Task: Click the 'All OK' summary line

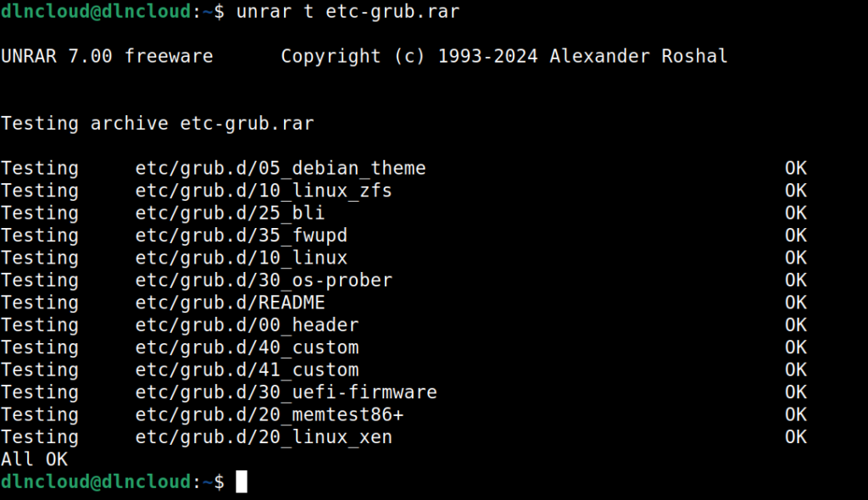Action: click(34, 459)
